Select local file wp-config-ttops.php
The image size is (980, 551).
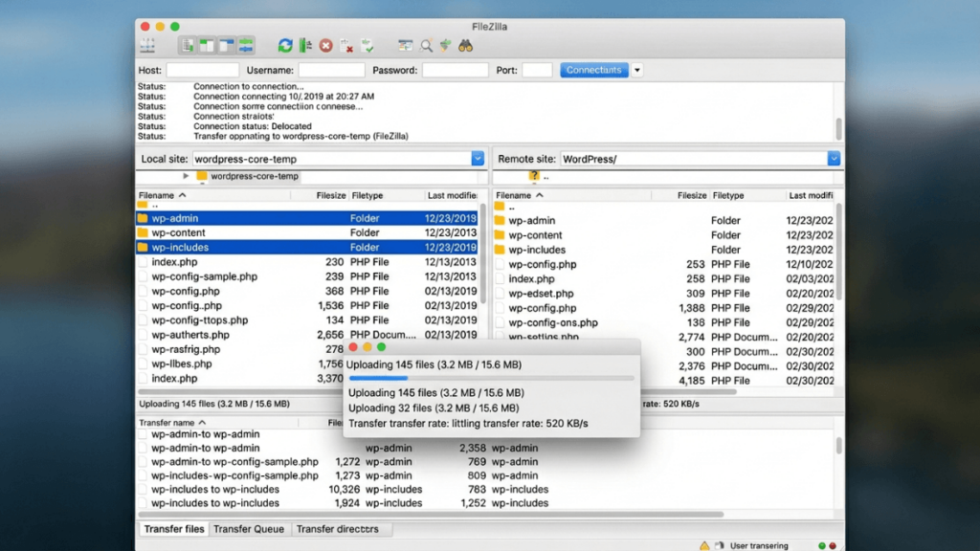tap(200, 320)
